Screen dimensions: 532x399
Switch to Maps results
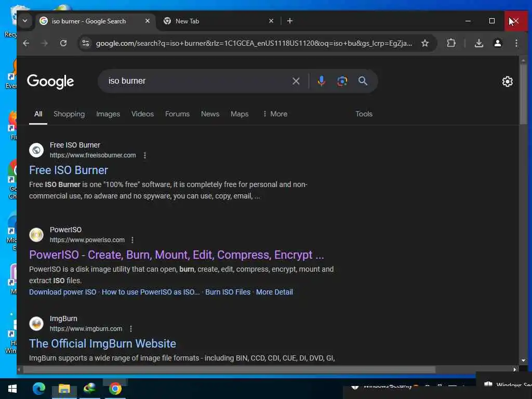click(x=240, y=114)
